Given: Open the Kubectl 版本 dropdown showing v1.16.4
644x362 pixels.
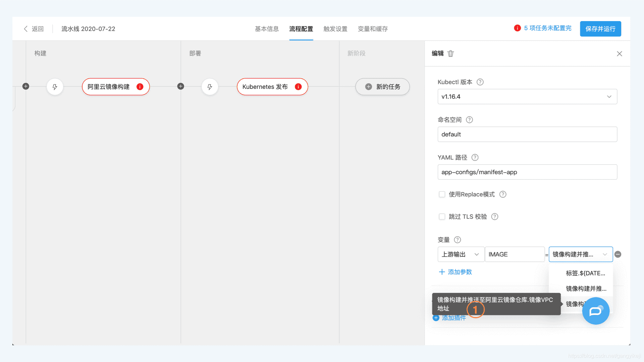Looking at the screenshot, I should click(527, 97).
